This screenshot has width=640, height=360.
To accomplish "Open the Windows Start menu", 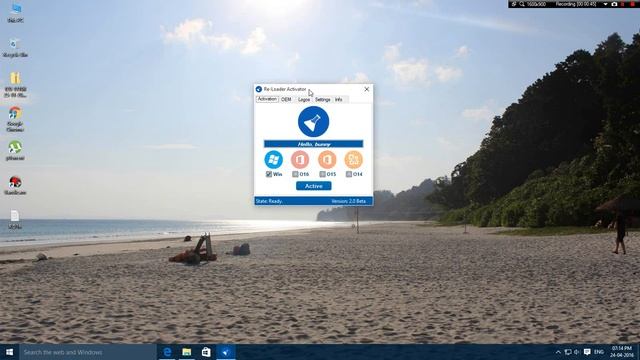I will click(x=9, y=352).
